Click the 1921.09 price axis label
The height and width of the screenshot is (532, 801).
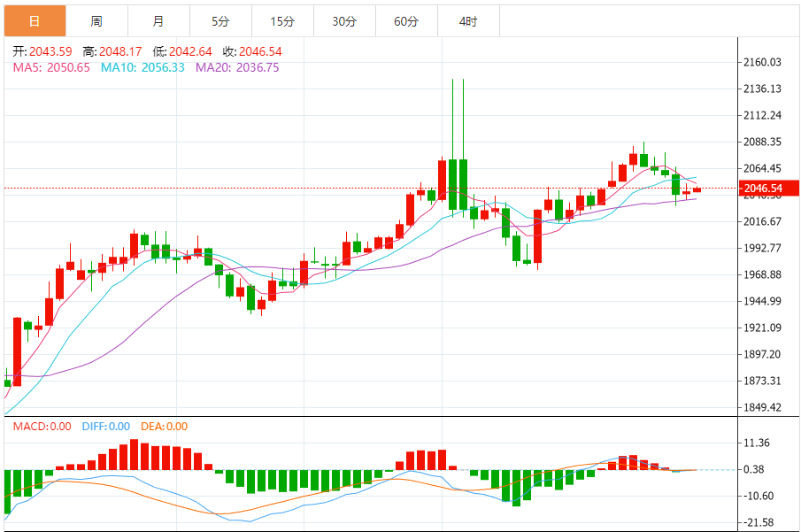(x=762, y=328)
